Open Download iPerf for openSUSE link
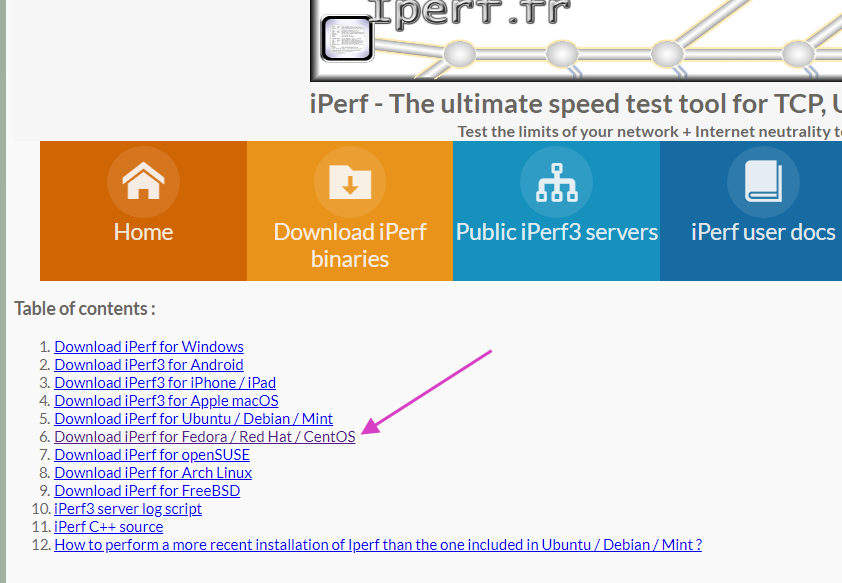Viewport: 842px width, 583px height. (x=151, y=454)
